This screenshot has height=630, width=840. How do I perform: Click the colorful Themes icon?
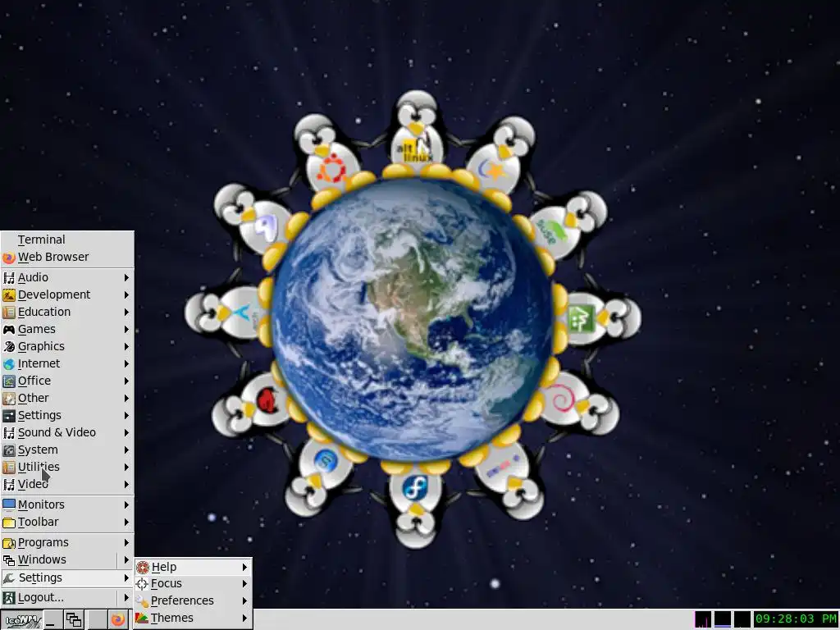pos(143,619)
